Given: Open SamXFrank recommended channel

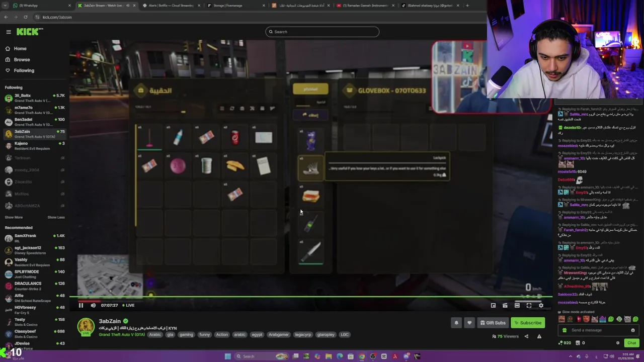Looking at the screenshot, I should pyautogui.click(x=35, y=238).
